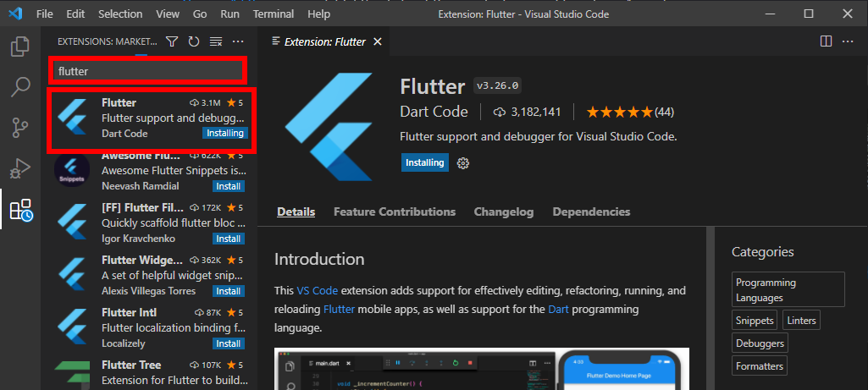Select the Formatters category tag
Viewport: 868px width, 390px height.
(759, 365)
